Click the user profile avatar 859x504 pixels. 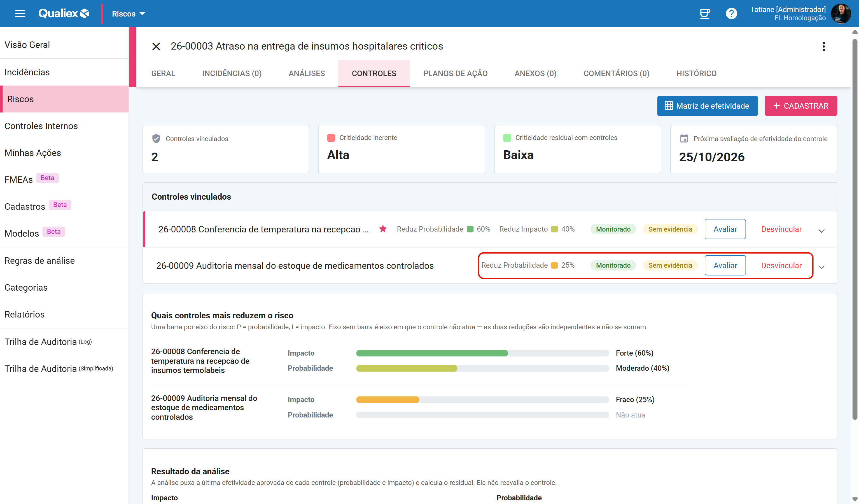(841, 14)
